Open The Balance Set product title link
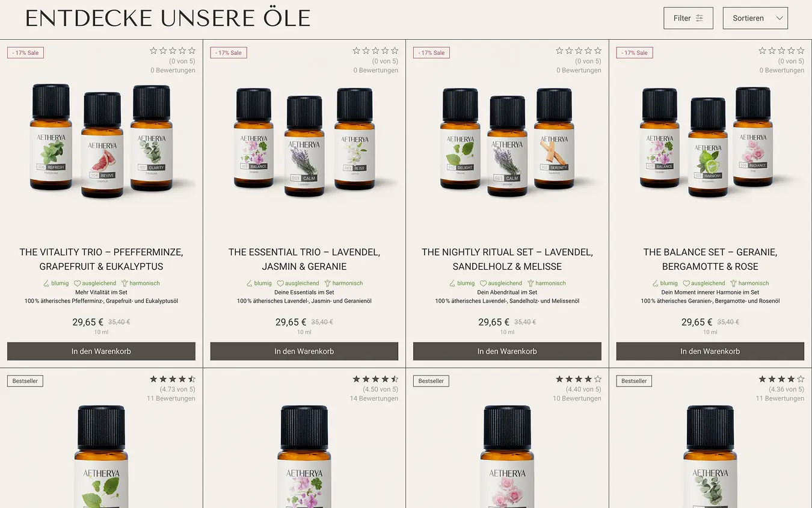The image size is (812, 508). point(710,259)
